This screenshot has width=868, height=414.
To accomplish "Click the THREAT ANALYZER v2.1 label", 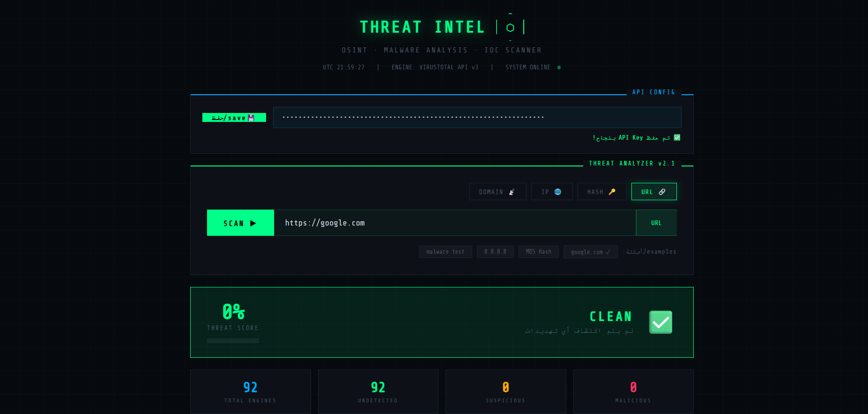I will click(x=632, y=164).
